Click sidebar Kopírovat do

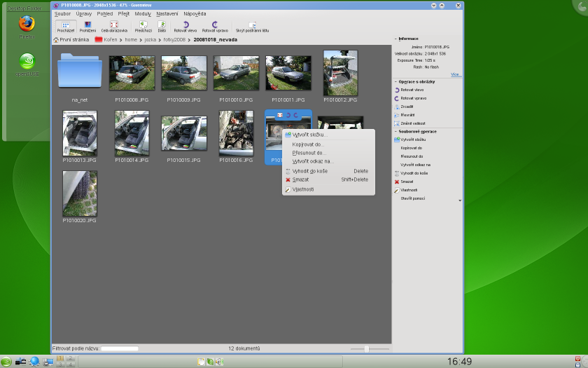(412, 148)
